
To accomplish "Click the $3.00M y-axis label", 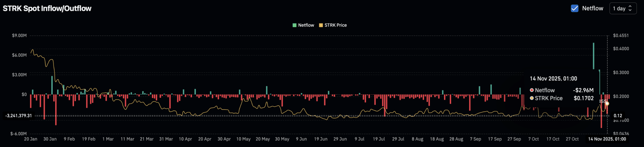I will coord(19,75).
